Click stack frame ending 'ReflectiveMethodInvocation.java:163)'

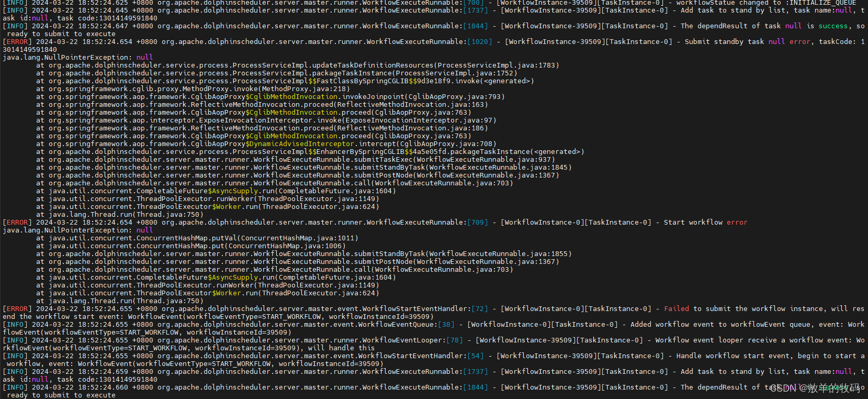[x=262, y=104]
